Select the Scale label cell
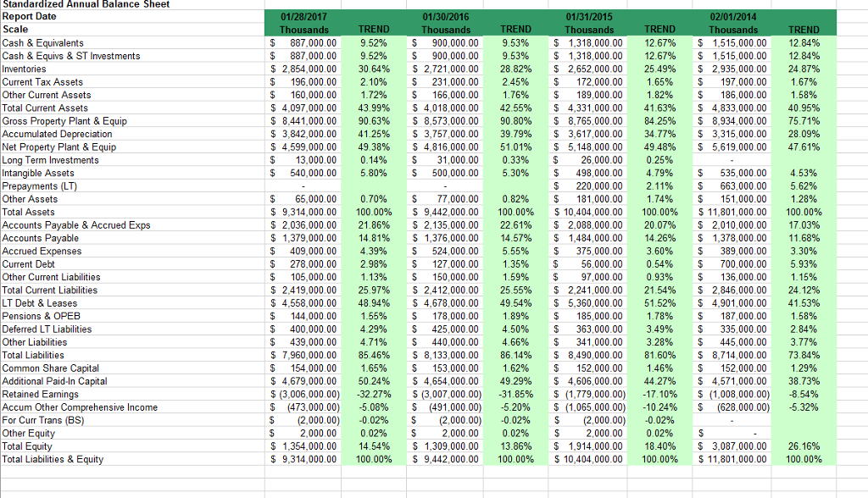This screenshot has width=868, height=498. [17, 28]
